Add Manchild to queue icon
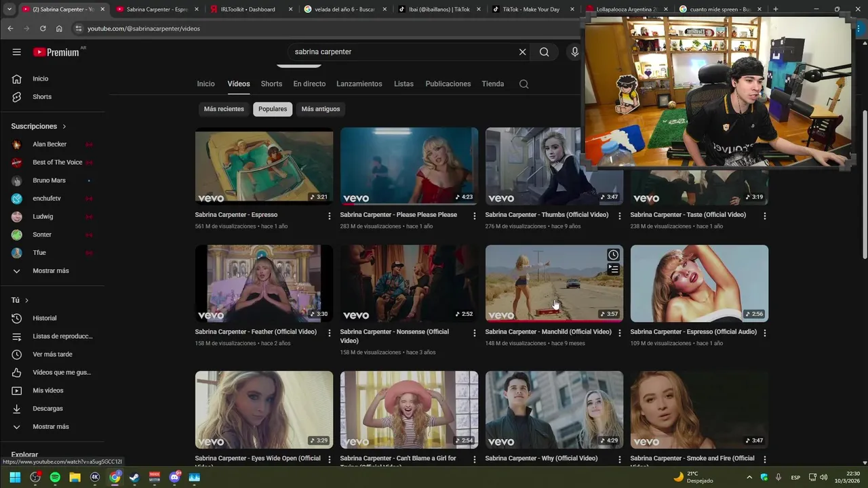Image resolution: width=868 pixels, height=488 pixels. pos(613,269)
